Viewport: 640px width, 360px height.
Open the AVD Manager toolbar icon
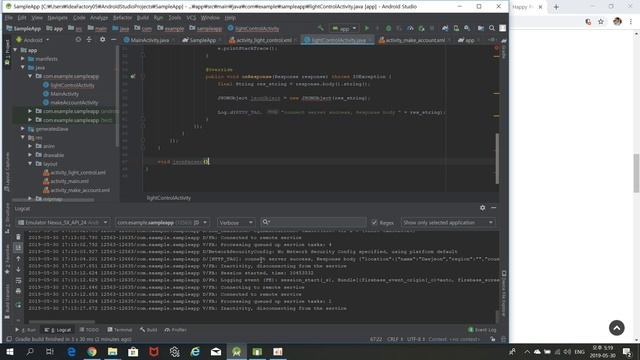[x=456, y=28]
